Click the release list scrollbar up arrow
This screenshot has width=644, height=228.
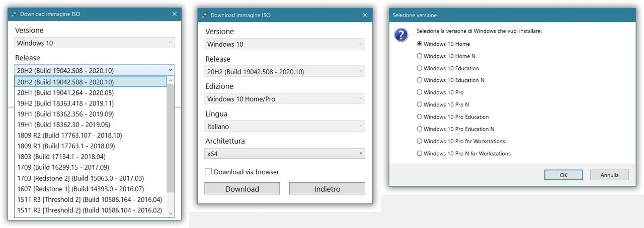tap(171, 80)
